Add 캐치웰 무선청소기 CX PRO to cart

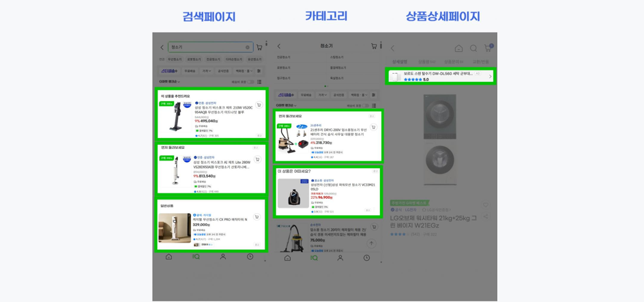pyautogui.click(x=257, y=217)
